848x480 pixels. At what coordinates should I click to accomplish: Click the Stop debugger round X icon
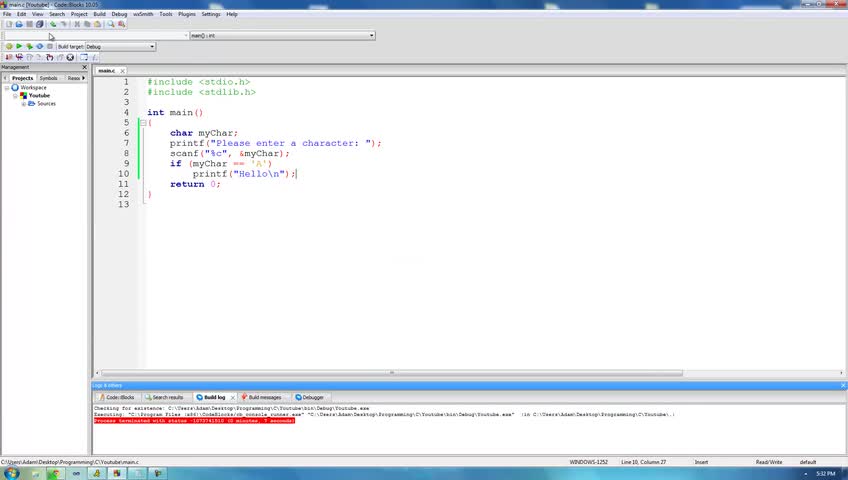click(x=70, y=57)
